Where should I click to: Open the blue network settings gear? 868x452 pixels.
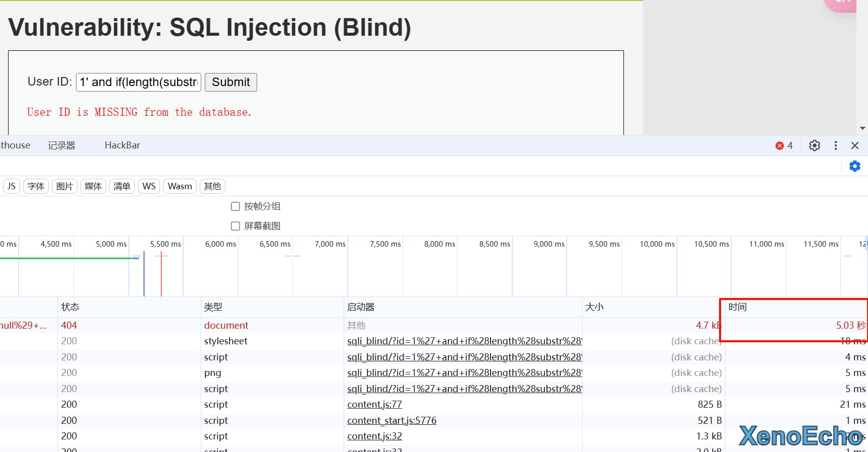point(854,166)
